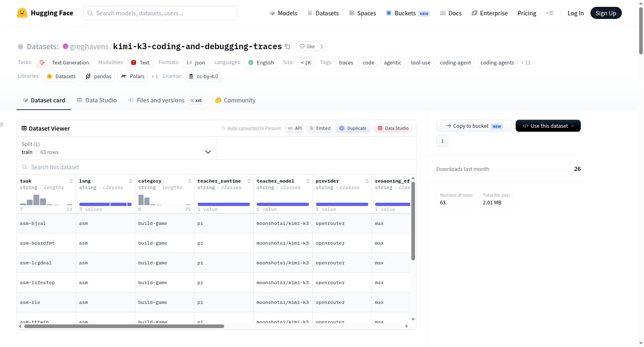The width and height of the screenshot is (644, 347).
Task: Go to Datasets in navigation
Action: click(323, 13)
